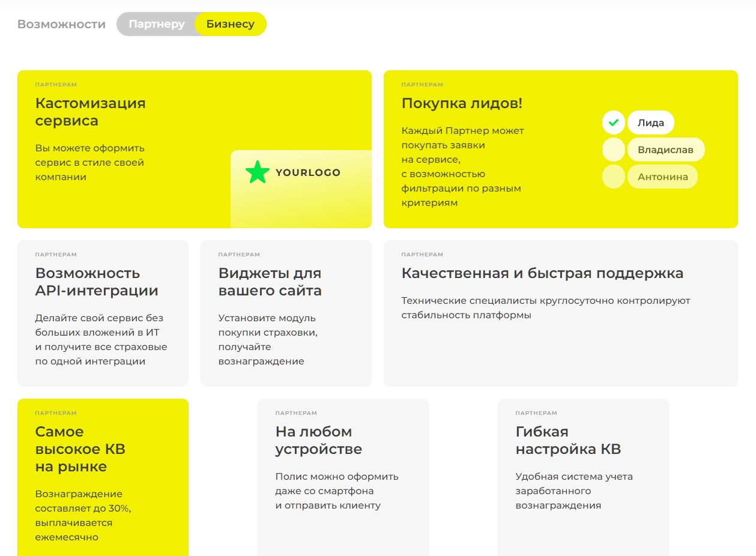Switch to the Партнеру tab
The height and width of the screenshot is (556, 756).
[x=157, y=25]
